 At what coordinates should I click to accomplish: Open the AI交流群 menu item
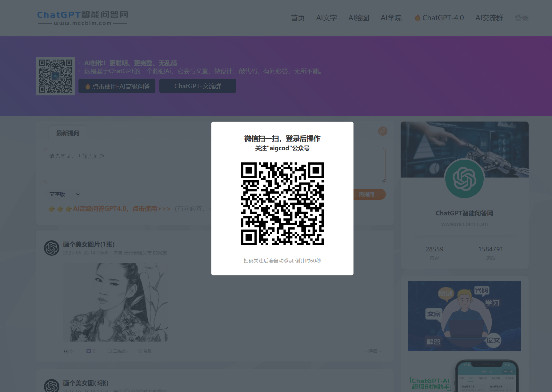click(x=489, y=18)
